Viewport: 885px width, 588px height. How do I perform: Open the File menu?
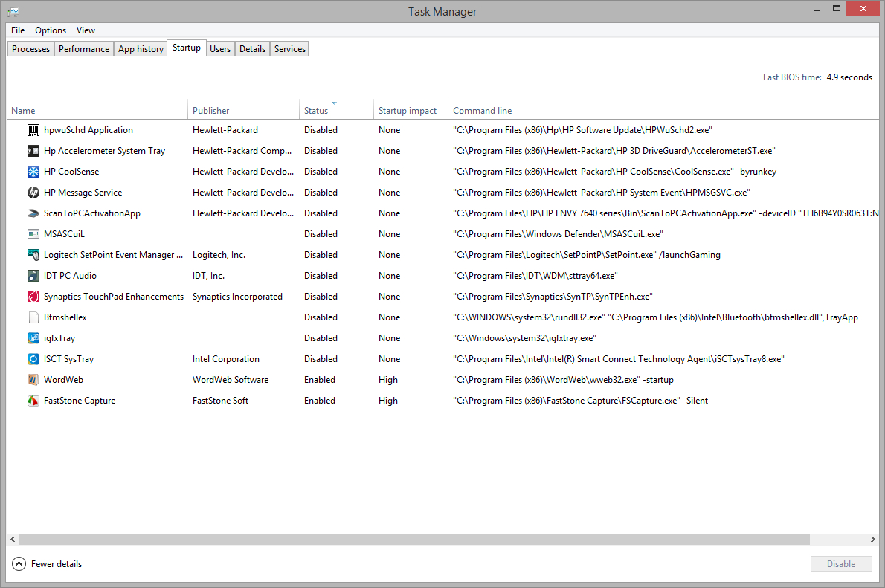[x=18, y=30]
